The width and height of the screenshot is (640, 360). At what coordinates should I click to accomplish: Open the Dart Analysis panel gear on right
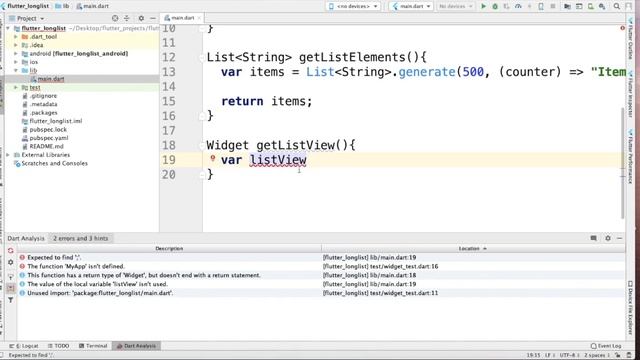point(608,238)
